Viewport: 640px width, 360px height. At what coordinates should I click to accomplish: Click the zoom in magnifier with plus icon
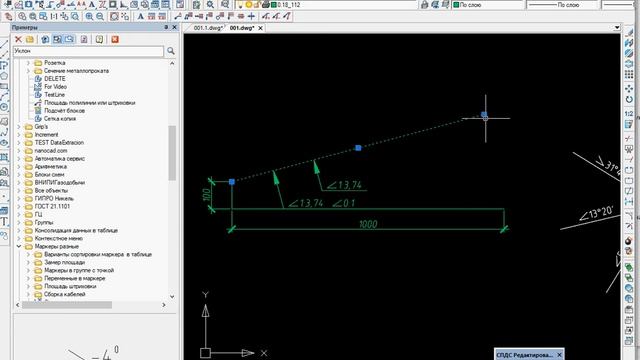click(89, 16)
